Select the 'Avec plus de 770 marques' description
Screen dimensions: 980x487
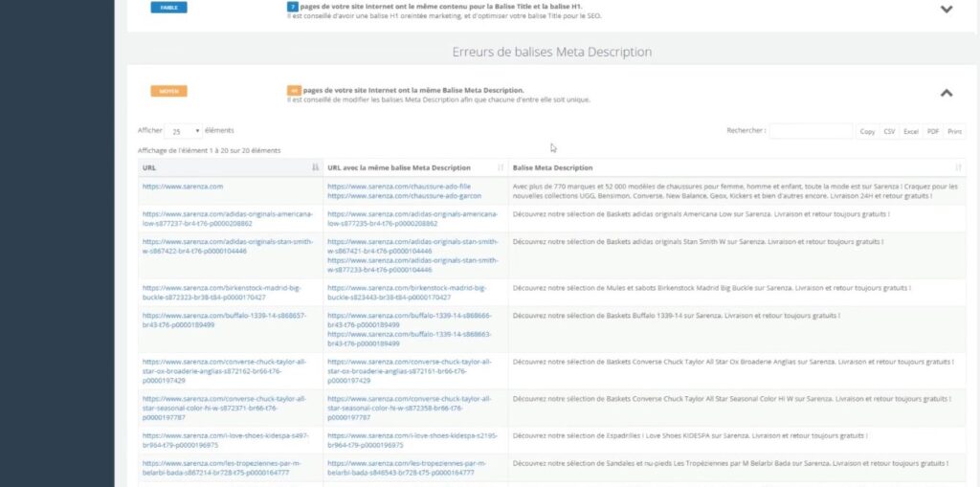pyautogui.click(x=735, y=191)
